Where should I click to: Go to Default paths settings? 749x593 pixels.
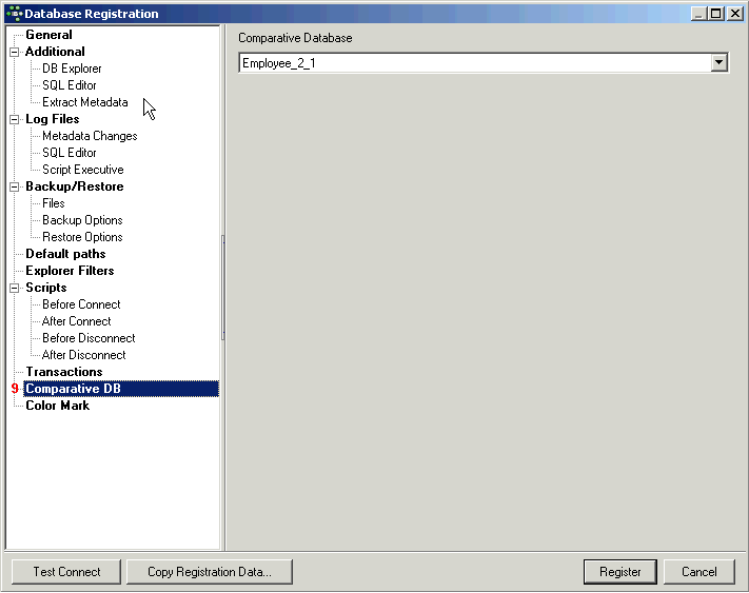[x=65, y=254]
